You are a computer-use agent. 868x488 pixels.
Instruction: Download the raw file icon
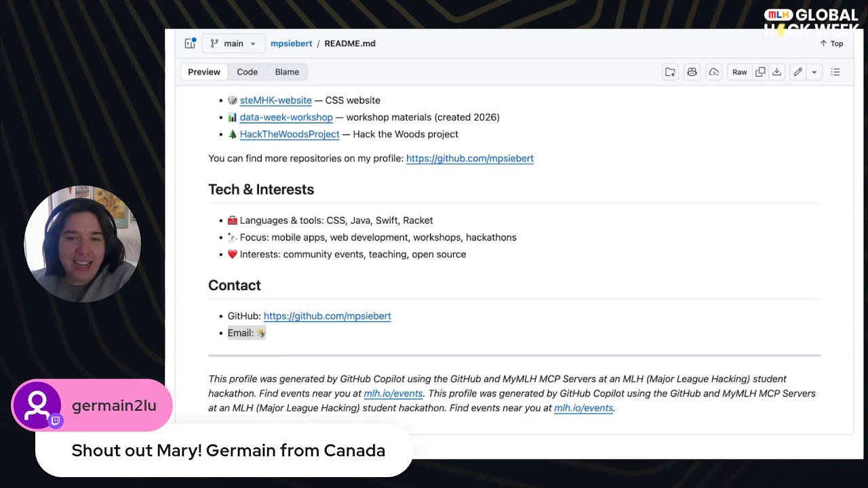[776, 72]
